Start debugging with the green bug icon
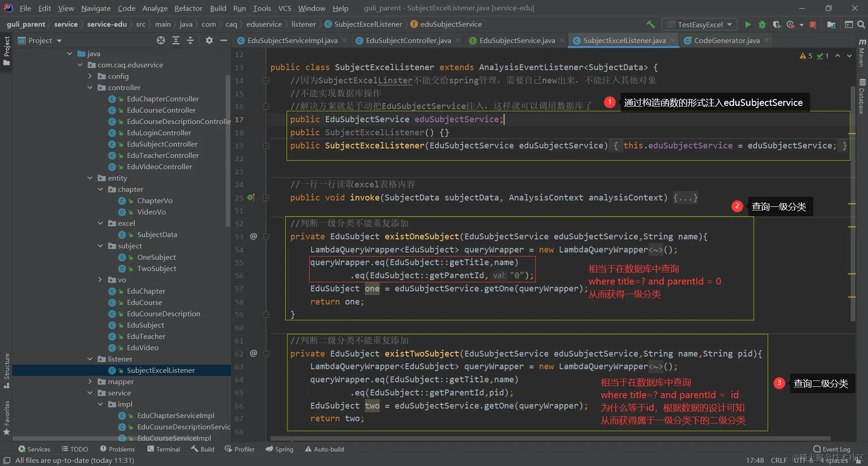This screenshot has width=868, height=466. [x=762, y=24]
